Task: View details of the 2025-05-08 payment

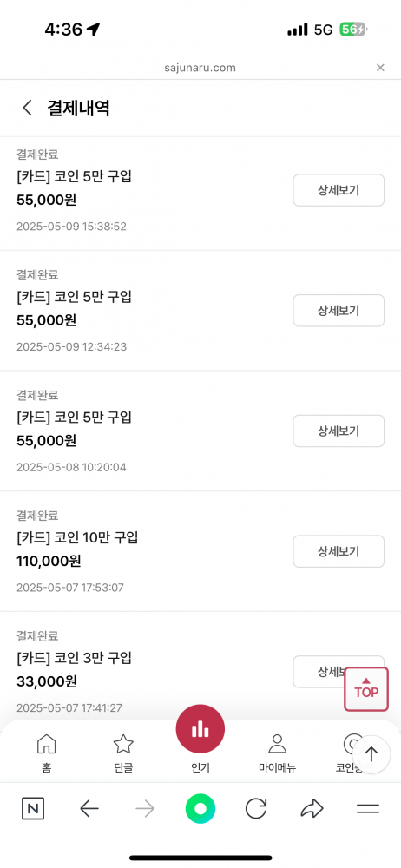Action: pyautogui.click(x=339, y=431)
